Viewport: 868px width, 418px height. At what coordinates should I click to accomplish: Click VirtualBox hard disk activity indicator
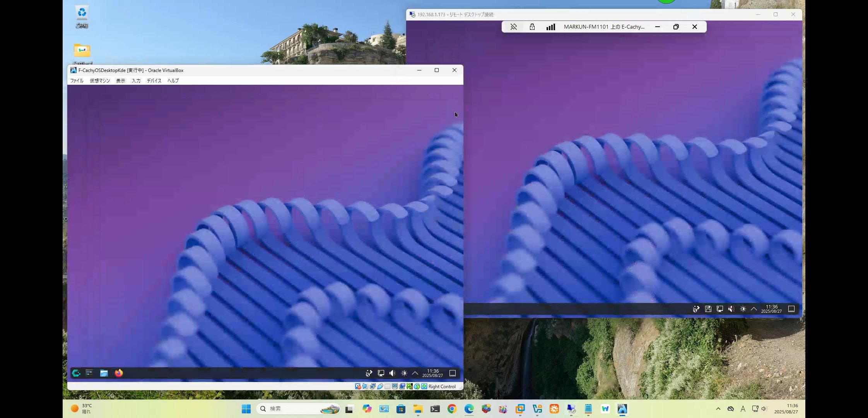point(358,386)
